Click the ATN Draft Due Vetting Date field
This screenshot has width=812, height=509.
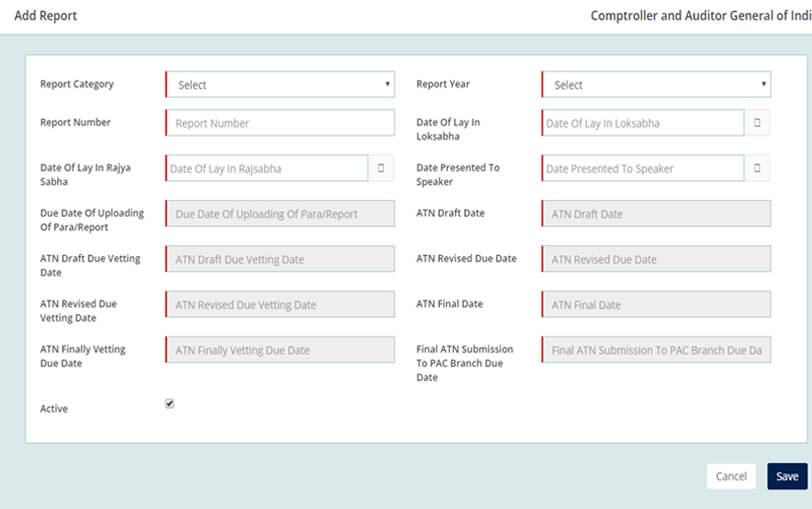click(x=280, y=259)
